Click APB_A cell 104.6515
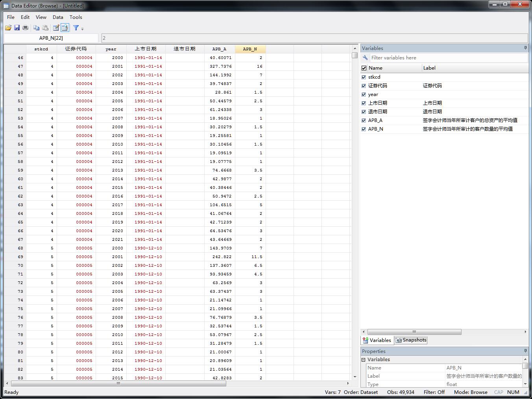 [220, 205]
